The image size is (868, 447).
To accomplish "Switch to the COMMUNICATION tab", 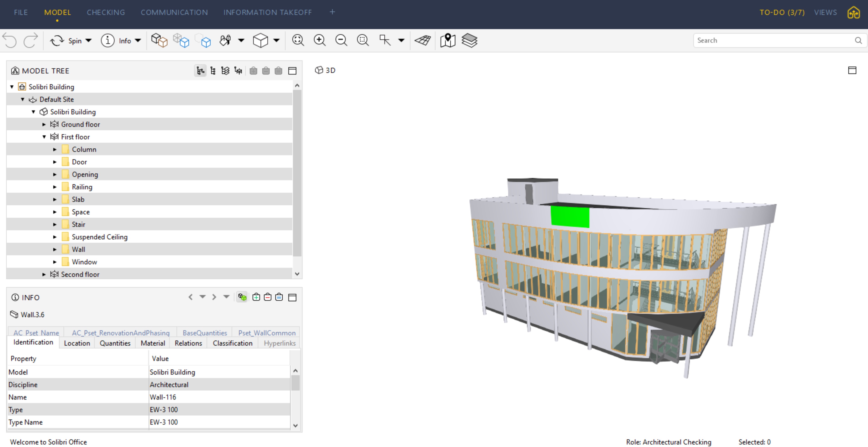I will point(174,12).
